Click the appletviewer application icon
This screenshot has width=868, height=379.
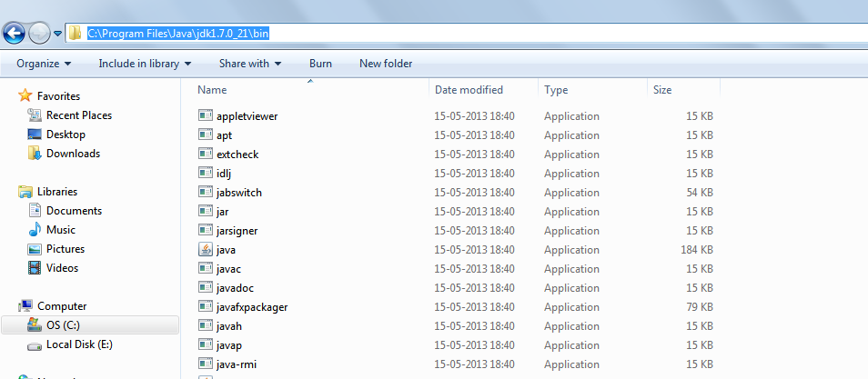coord(206,115)
